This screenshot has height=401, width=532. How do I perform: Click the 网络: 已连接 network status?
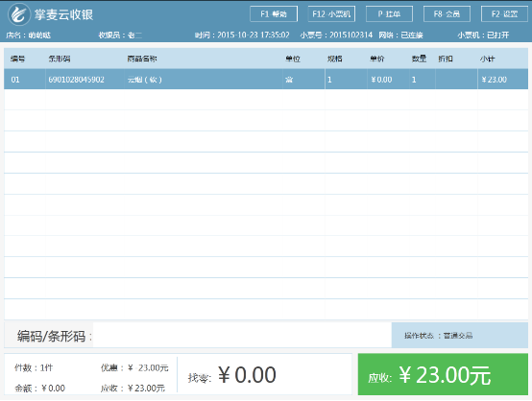pyautogui.click(x=400, y=35)
